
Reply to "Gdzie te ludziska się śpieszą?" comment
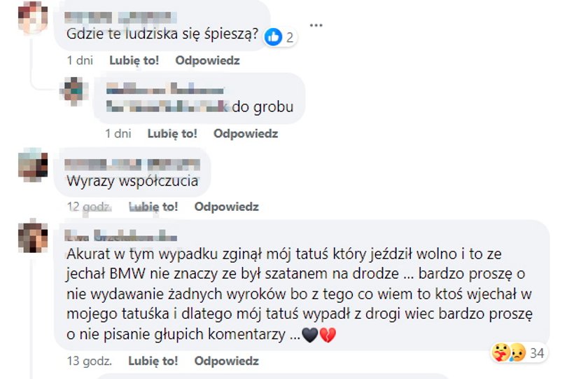pyautogui.click(x=207, y=60)
